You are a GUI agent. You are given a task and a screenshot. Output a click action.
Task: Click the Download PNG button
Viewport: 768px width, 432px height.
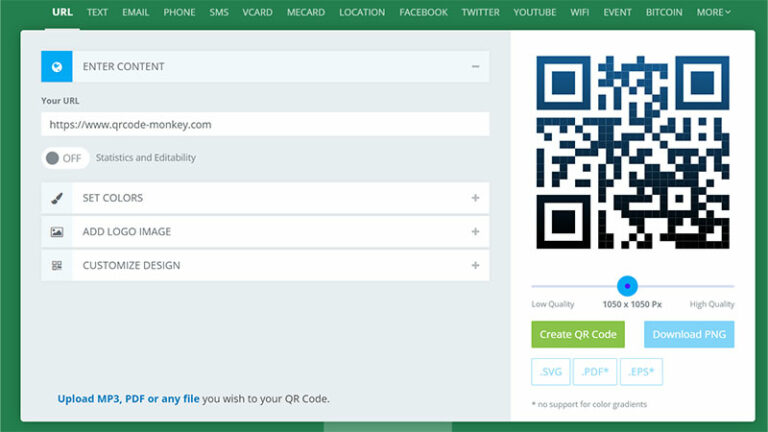[x=689, y=334]
